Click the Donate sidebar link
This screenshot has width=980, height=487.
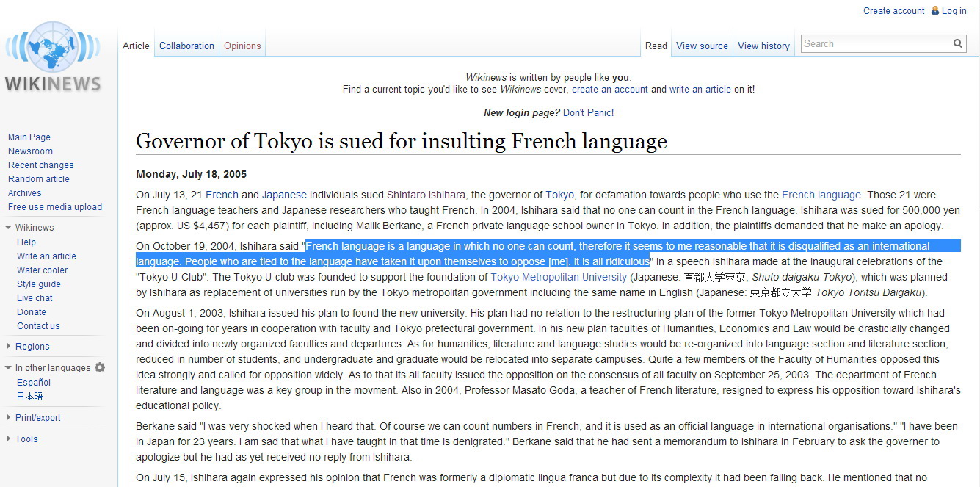[32, 312]
